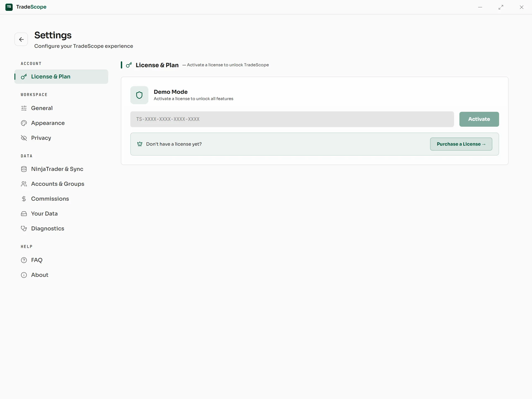The image size is (532, 399).
Task: Click the stethoscope icon next to Diagnostics
Action: pos(24,229)
